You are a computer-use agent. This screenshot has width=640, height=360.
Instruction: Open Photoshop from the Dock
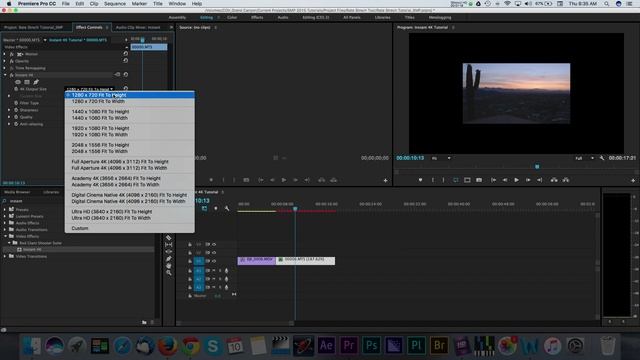click(371, 346)
